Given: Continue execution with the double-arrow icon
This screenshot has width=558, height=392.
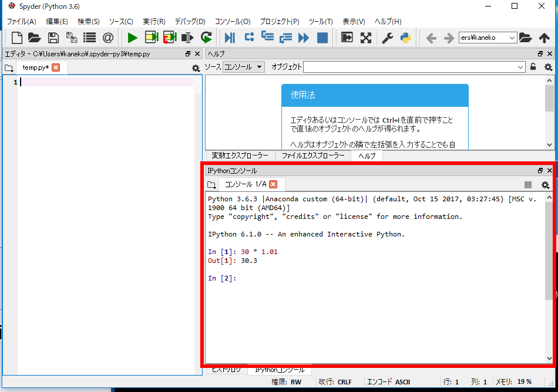Looking at the screenshot, I should [x=304, y=38].
